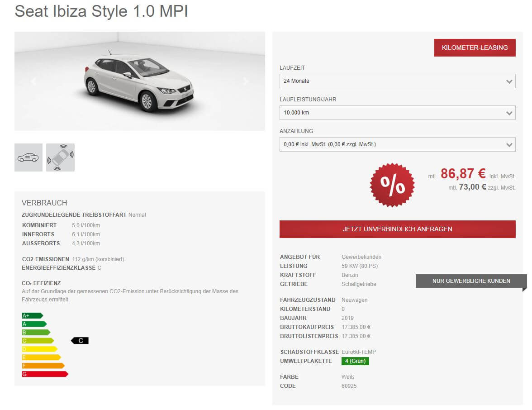This screenshot has height=410, width=532.
Task: Select the car exterior thumbnail icon
Action: tap(28, 157)
